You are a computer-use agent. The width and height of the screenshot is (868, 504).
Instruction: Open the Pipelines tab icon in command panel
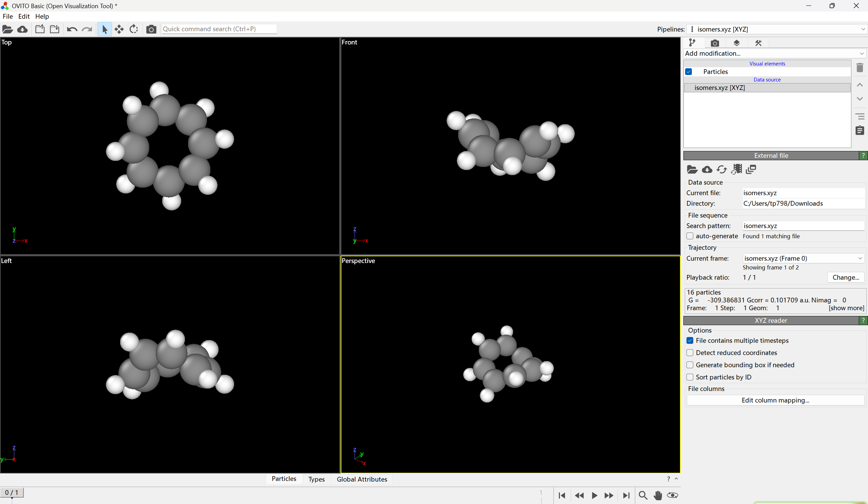pos(692,43)
